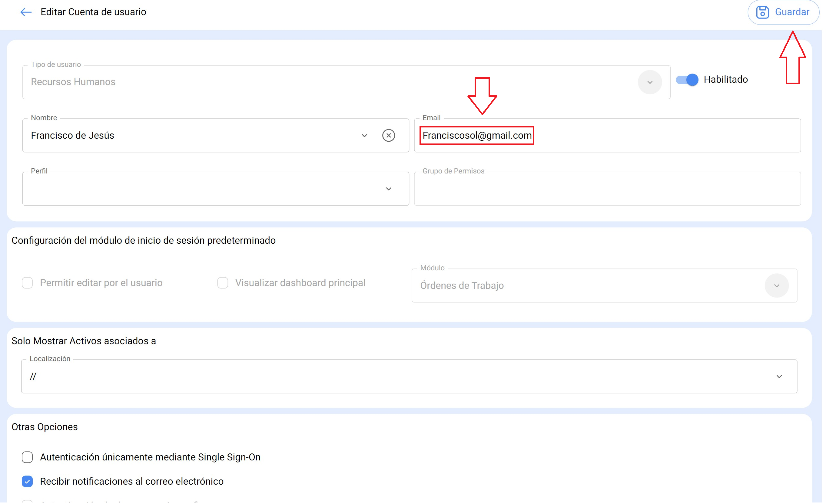826x504 pixels.
Task: Click the back arrow icon
Action: 26,12
